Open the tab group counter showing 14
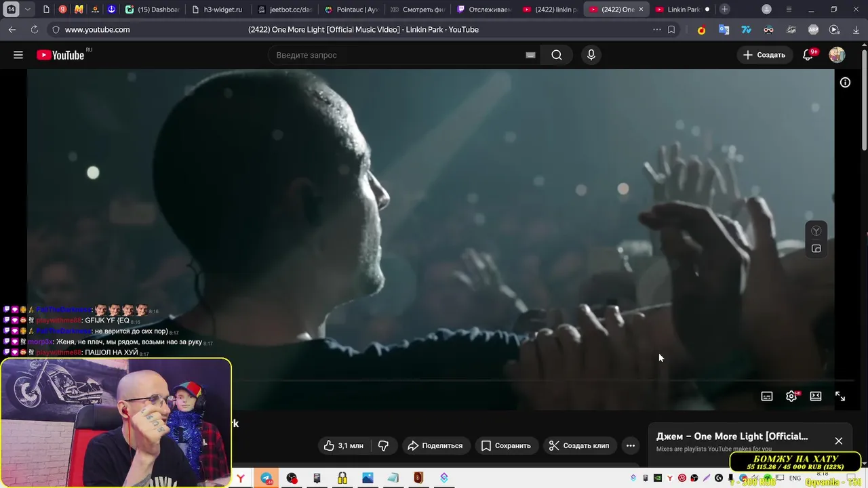Viewport: 868px width, 488px height. pyautogui.click(x=11, y=9)
